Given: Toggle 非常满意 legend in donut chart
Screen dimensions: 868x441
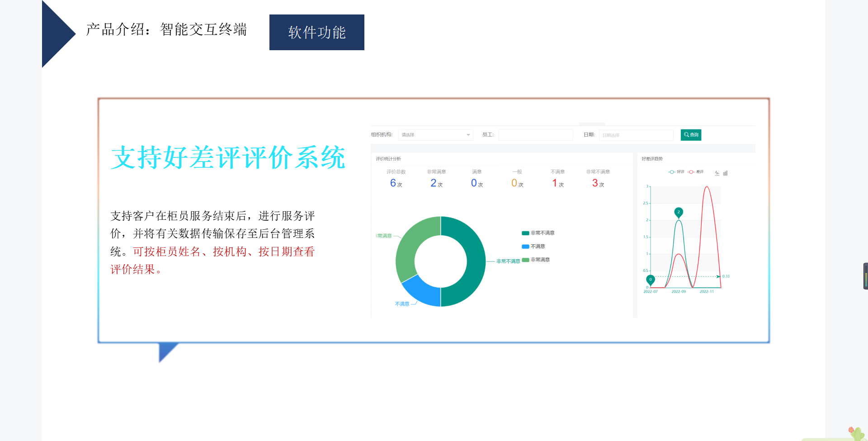Looking at the screenshot, I should coord(536,260).
